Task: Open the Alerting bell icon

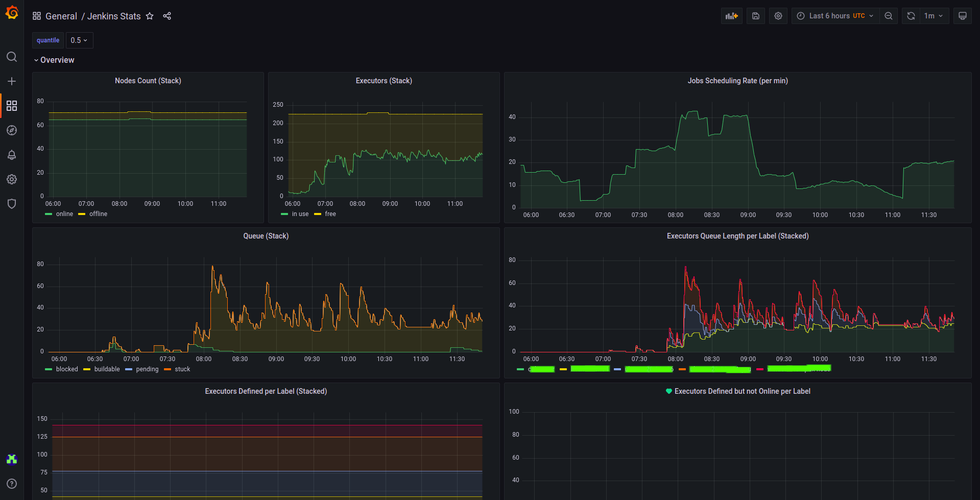Action: pos(12,155)
